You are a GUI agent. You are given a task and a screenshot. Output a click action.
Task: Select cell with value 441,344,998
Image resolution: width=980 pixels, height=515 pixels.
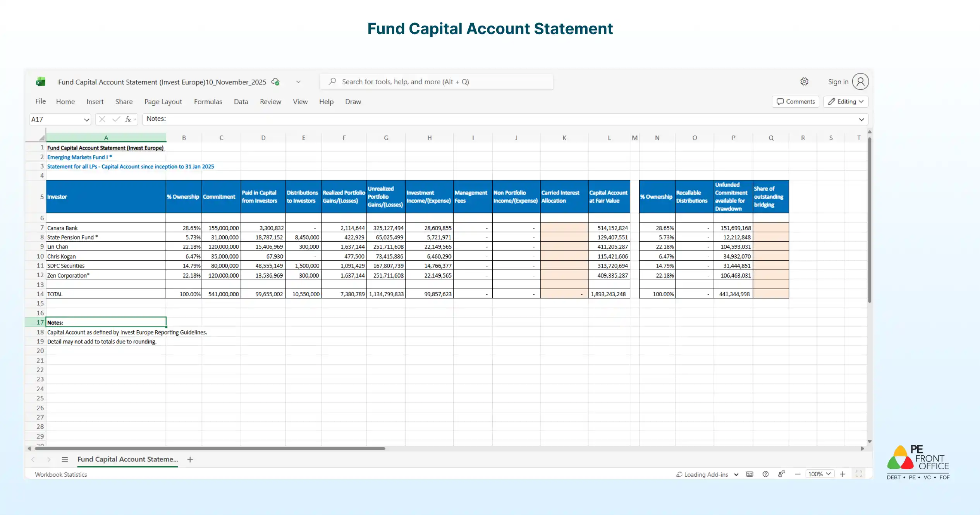(x=734, y=294)
